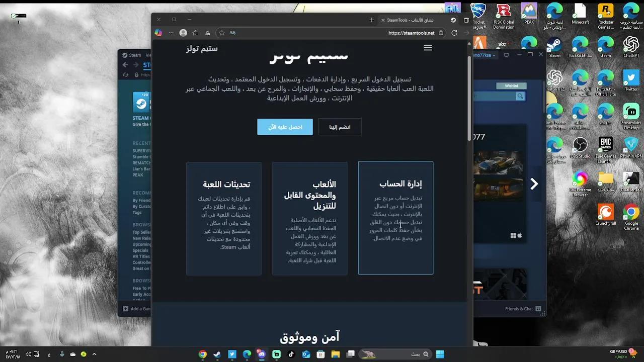The width and height of the screenshot is (644, 362).
Task: Open the Rockstar Games desktop icon
Action: click(606, 17)
